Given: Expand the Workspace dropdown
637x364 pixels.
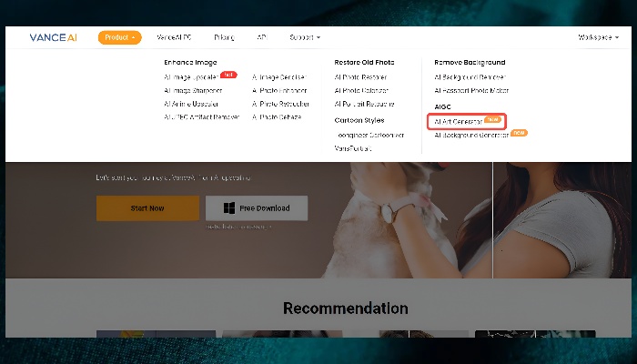Looking at the screenshot, I should point(599,37).
